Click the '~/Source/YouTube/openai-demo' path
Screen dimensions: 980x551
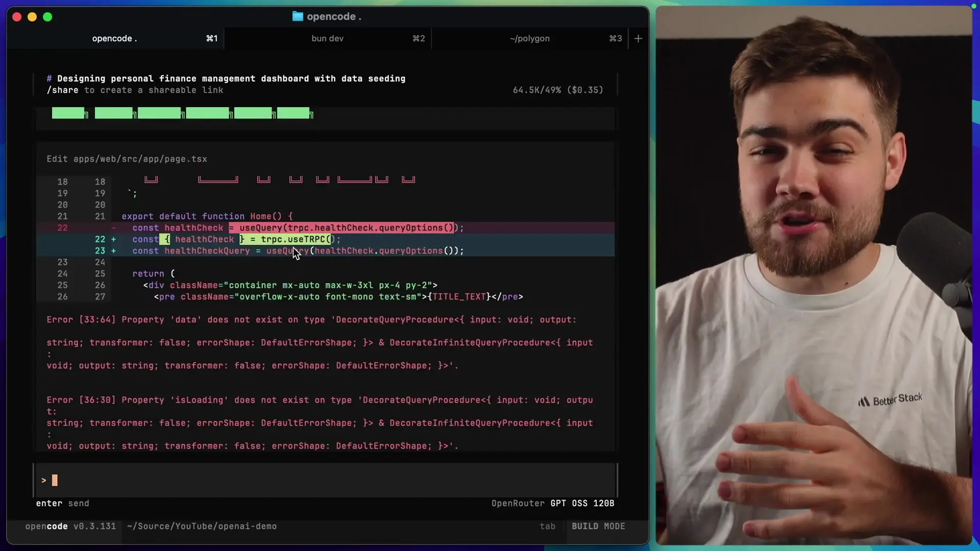click(x=202, y=526)
